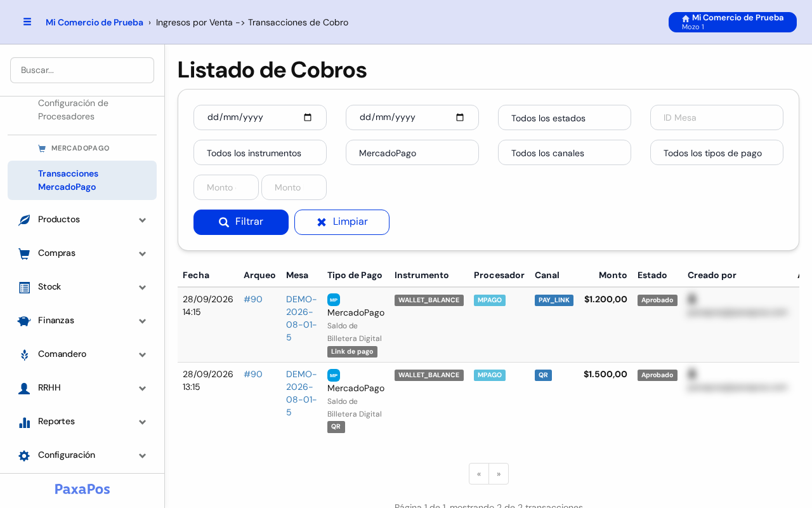The height and width of the screenshot is (508, 812).
Task: Open Configuración de Procesadores menu item
Action: [82, 110]
